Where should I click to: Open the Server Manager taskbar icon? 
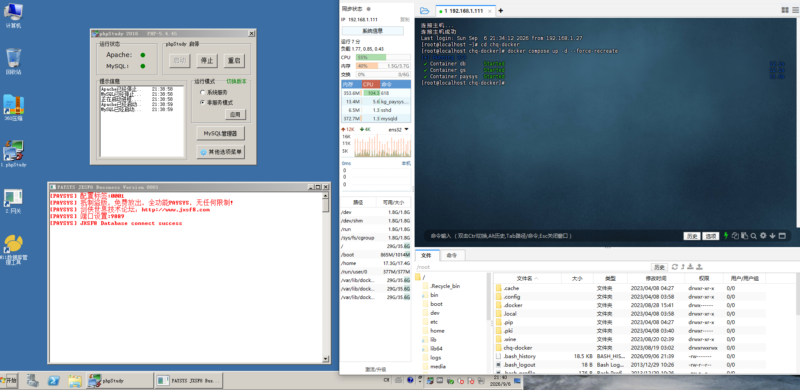tap(33, 381)
